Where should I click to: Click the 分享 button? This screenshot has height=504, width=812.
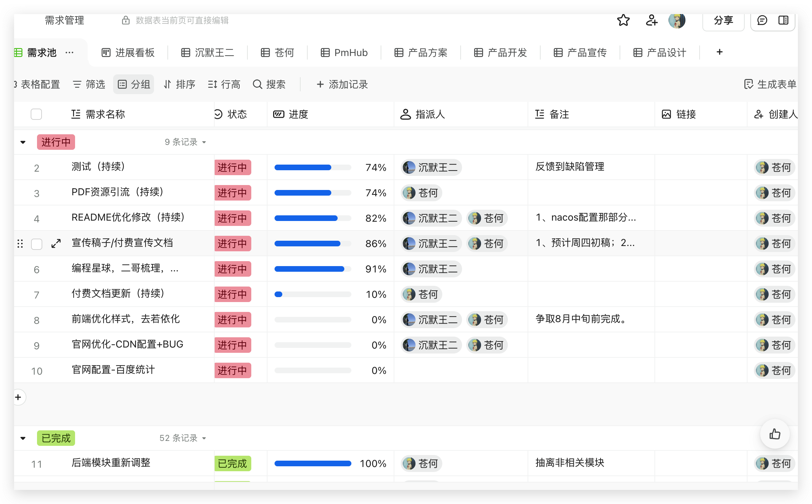point(723,20)
